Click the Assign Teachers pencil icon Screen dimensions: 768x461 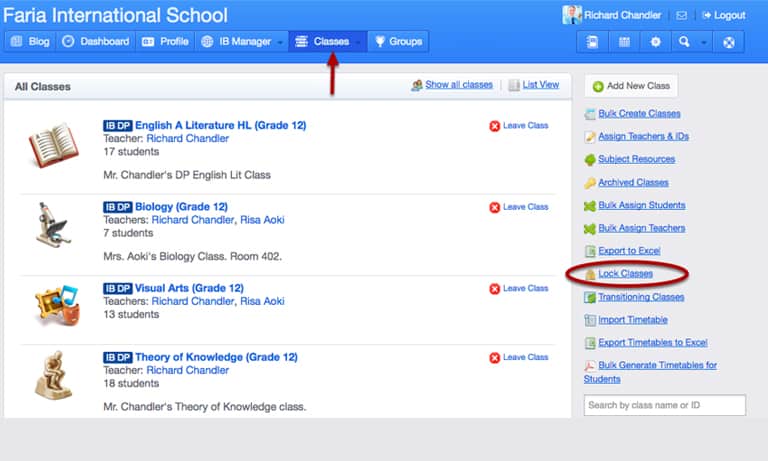[590, 137]
